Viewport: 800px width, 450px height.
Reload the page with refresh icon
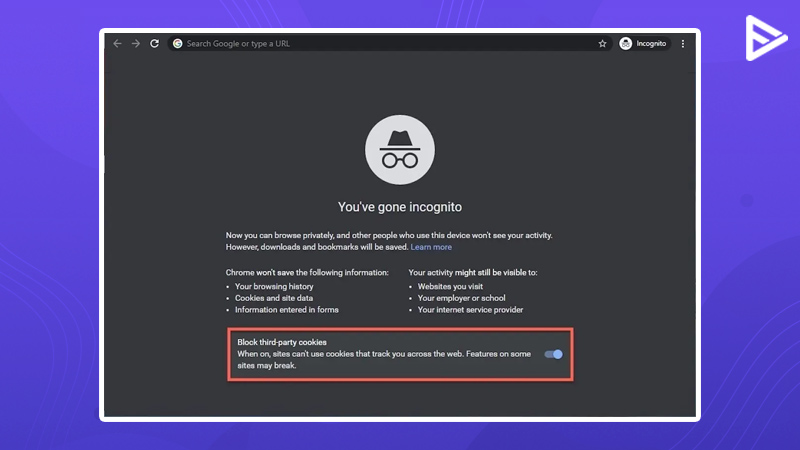tap(154, 43)
